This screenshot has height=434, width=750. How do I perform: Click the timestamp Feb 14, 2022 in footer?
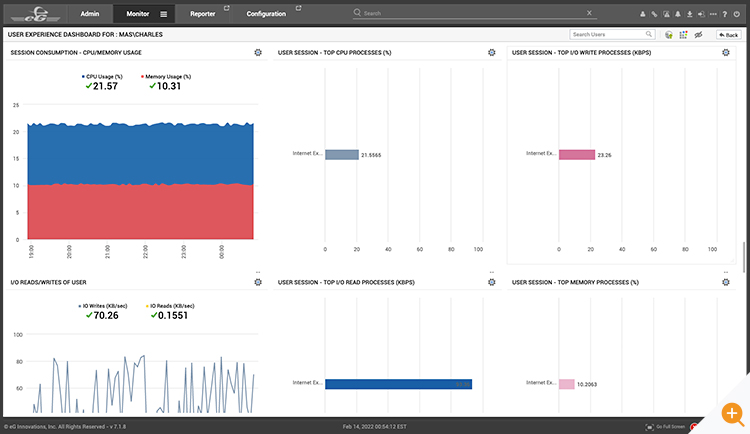click(x=375, y=427)
